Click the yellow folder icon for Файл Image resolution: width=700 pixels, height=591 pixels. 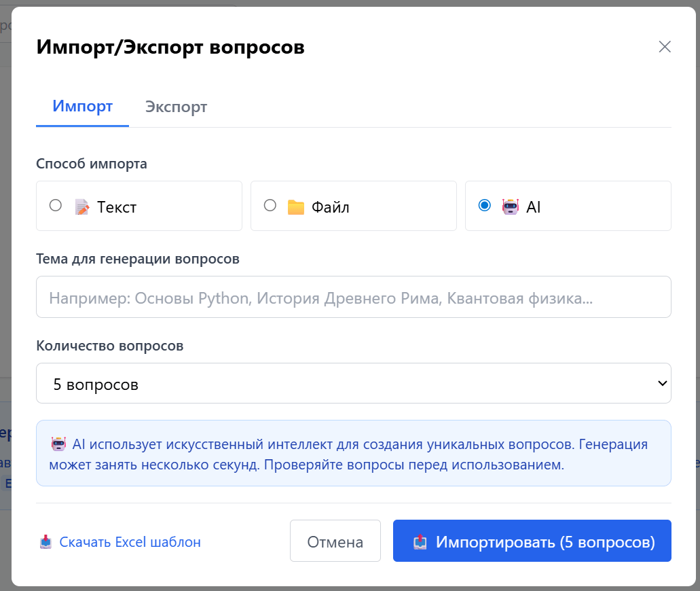295,207
